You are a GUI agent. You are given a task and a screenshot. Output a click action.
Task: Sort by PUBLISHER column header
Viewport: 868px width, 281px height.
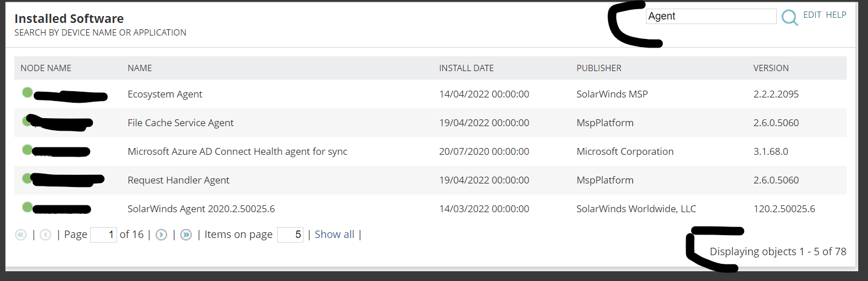coord(599,68)
